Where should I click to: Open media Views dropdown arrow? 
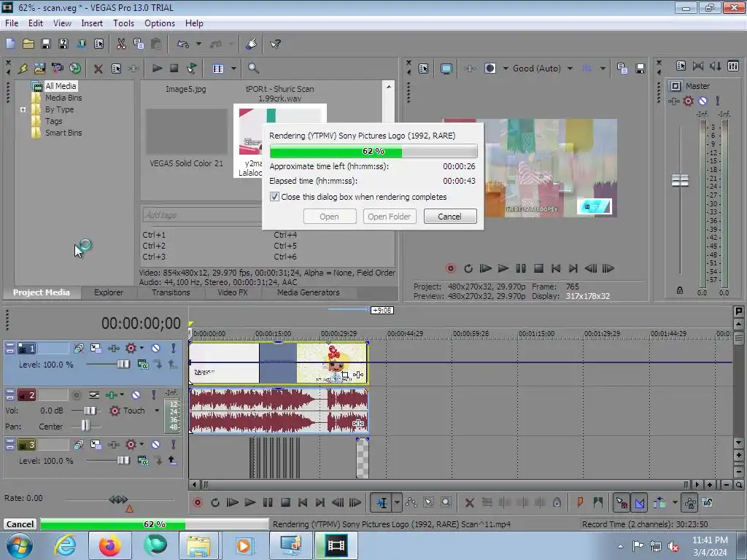pos(233,69)
